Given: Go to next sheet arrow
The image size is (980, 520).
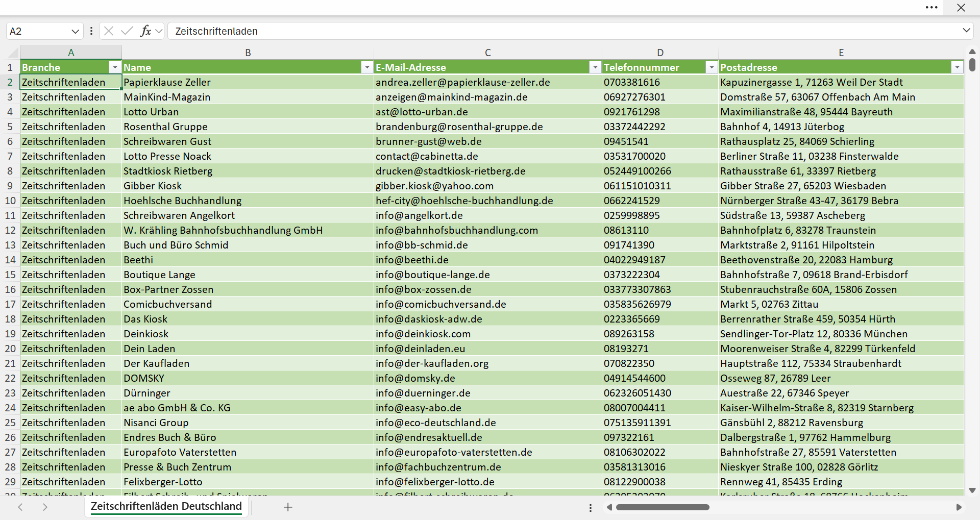Looking at the screenshot, I should 45,507.
